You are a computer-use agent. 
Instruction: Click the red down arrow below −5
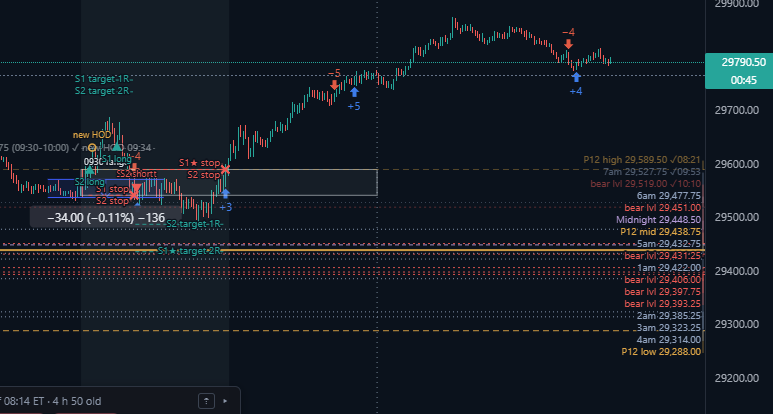[335, 85]
